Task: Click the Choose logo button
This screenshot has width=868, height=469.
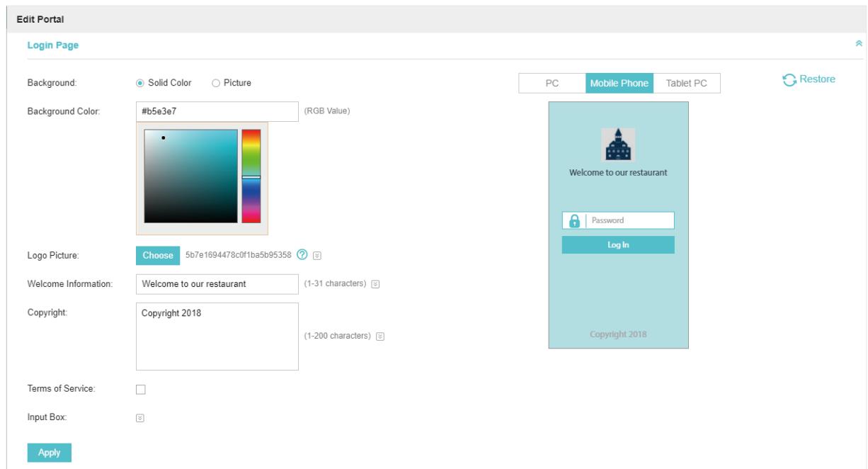Action: click(x=158, y=255)
